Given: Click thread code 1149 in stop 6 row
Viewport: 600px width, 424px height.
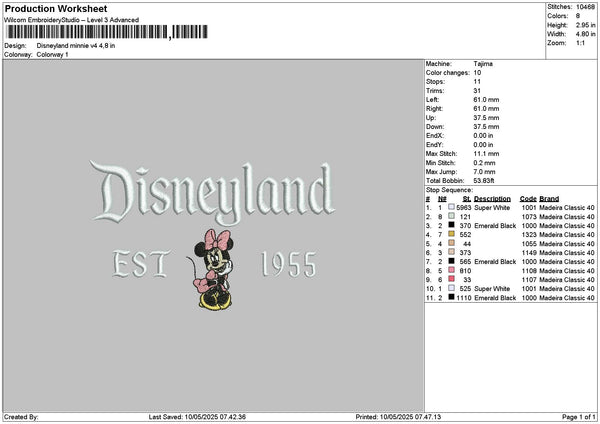Looking at the screenshot, I should 529,253.
